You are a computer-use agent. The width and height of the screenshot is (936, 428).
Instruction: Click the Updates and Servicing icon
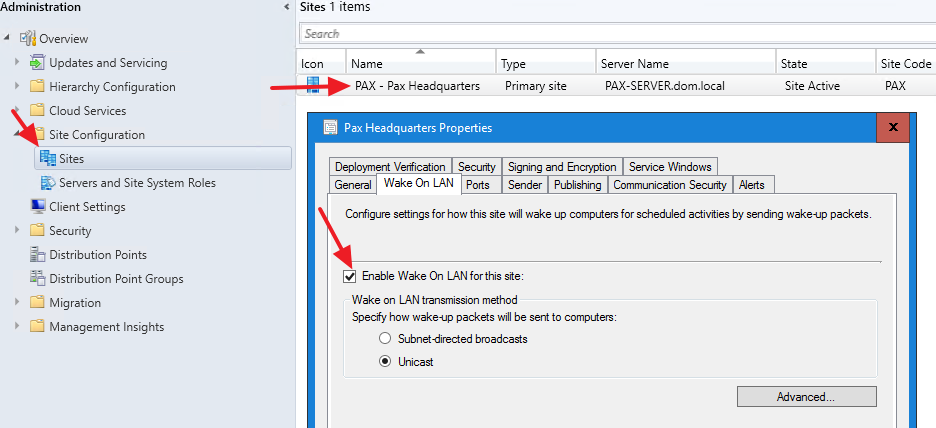point(37,62)
